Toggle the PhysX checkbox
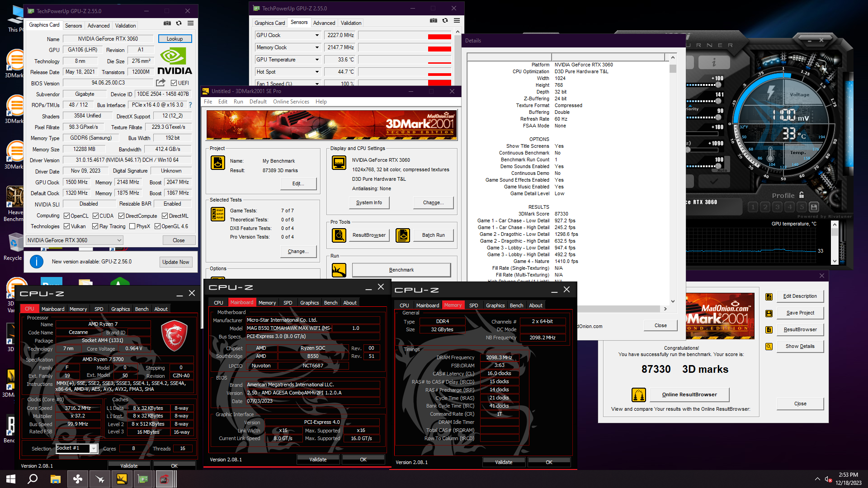The height and width of the screenshot is (488, 868). [x=132, y=226]
